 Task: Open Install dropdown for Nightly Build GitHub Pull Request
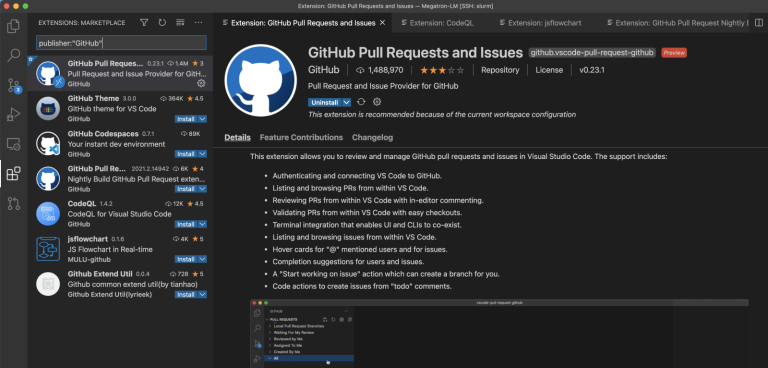202,189
